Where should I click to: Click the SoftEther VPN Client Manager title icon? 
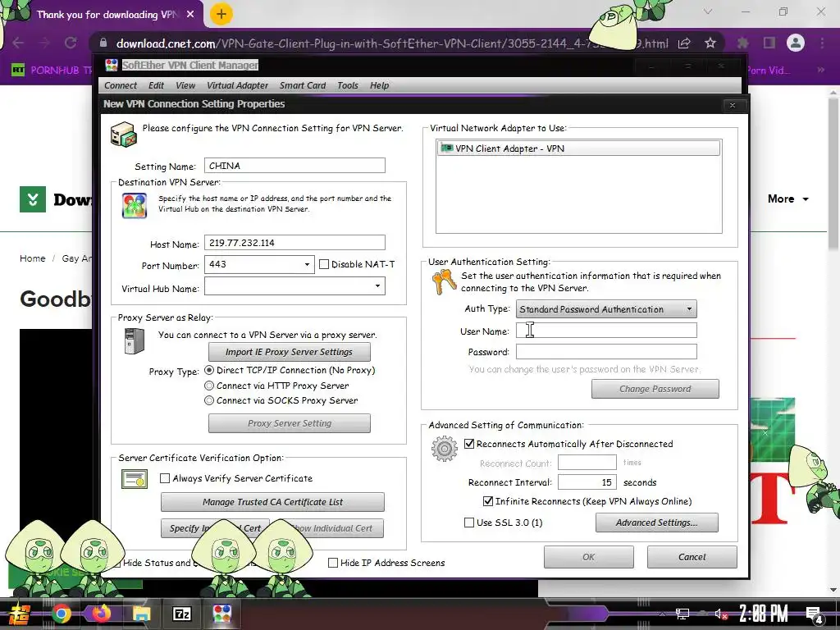(112, 66)
